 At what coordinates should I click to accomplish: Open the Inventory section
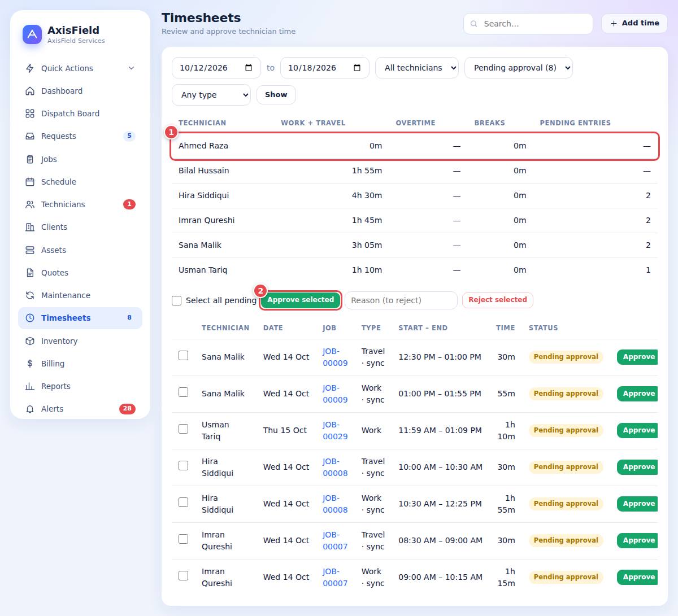[80, 341]
